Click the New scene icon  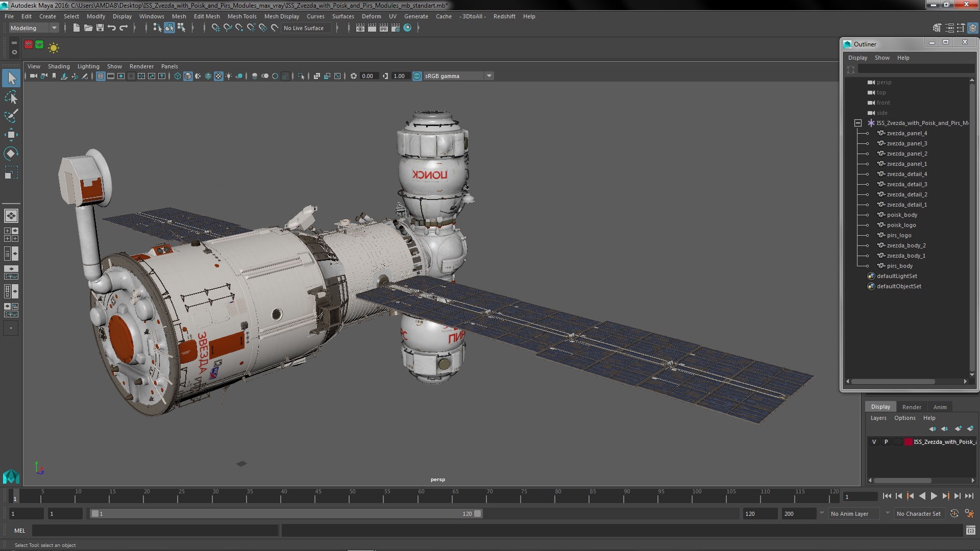pos(76,28)
